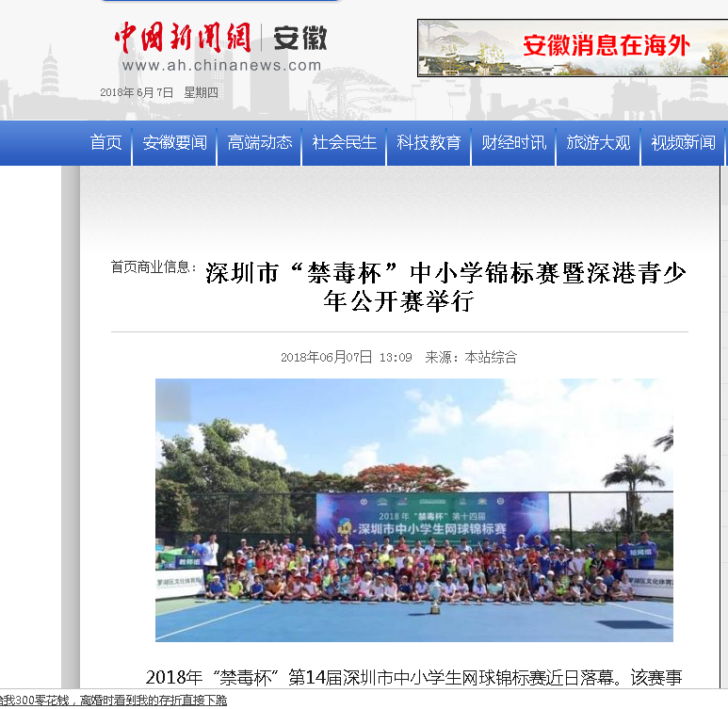Click the article timestamp 2018年06月07日 13:09
728x709 pixels.
point(346,358)
